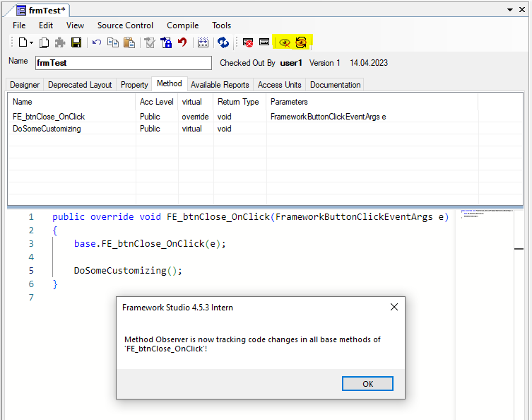Click the New document icon
The height and width of the screenshot is (420, 532).
[23, 42]
